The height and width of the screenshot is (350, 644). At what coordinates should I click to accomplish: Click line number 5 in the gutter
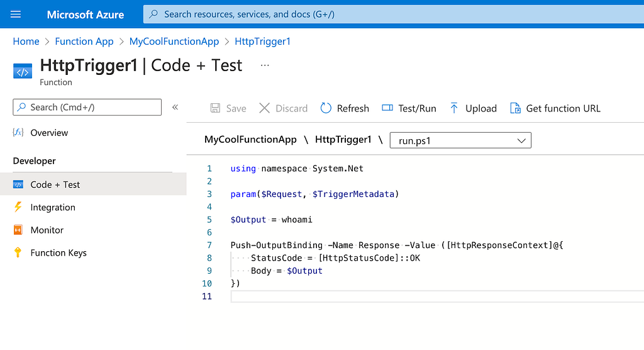click(209, 220)
